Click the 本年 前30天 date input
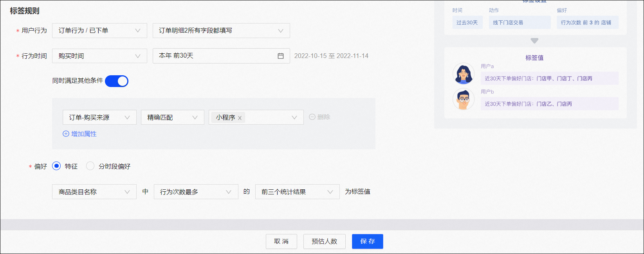 coord(221,56)
